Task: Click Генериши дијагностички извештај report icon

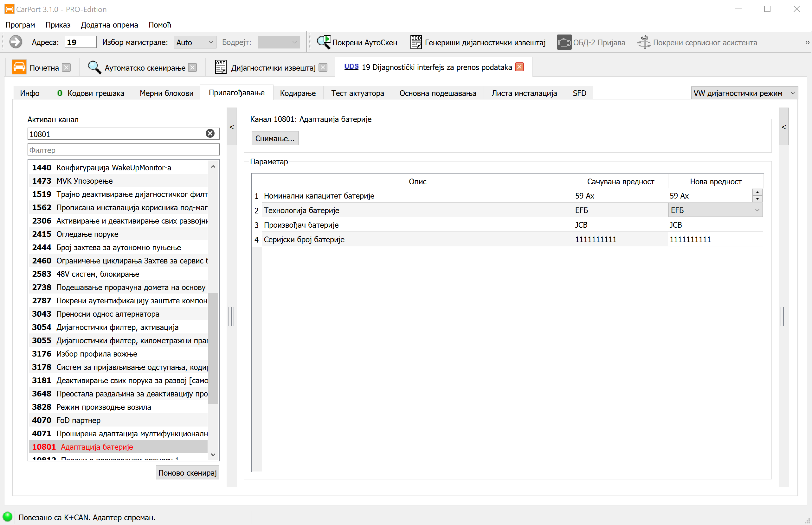Action: 416,42
